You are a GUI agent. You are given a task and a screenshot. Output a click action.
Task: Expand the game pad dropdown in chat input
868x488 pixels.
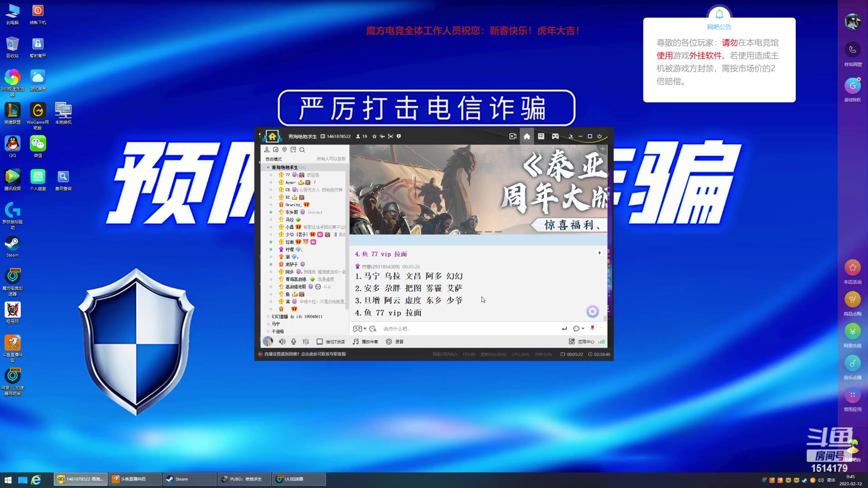click(x=365, y=329)
